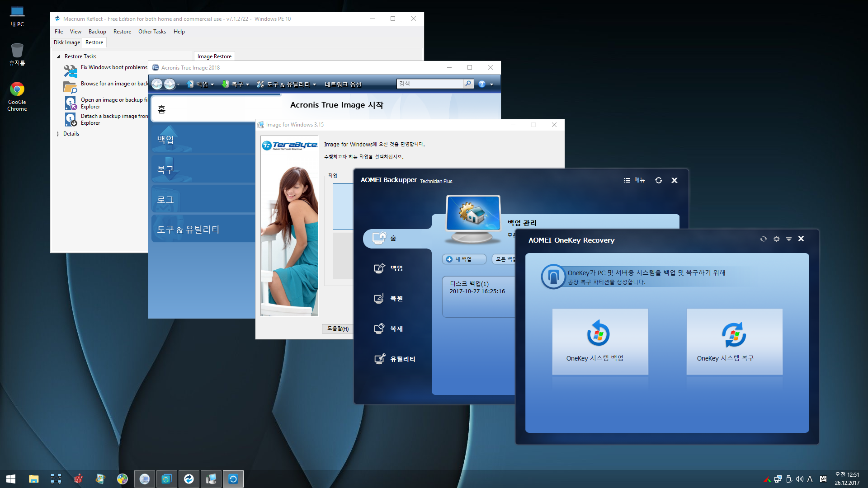Click the Fix Windows boot problems icon
This screenshot has width=868, height=488.
pos(71,71)
